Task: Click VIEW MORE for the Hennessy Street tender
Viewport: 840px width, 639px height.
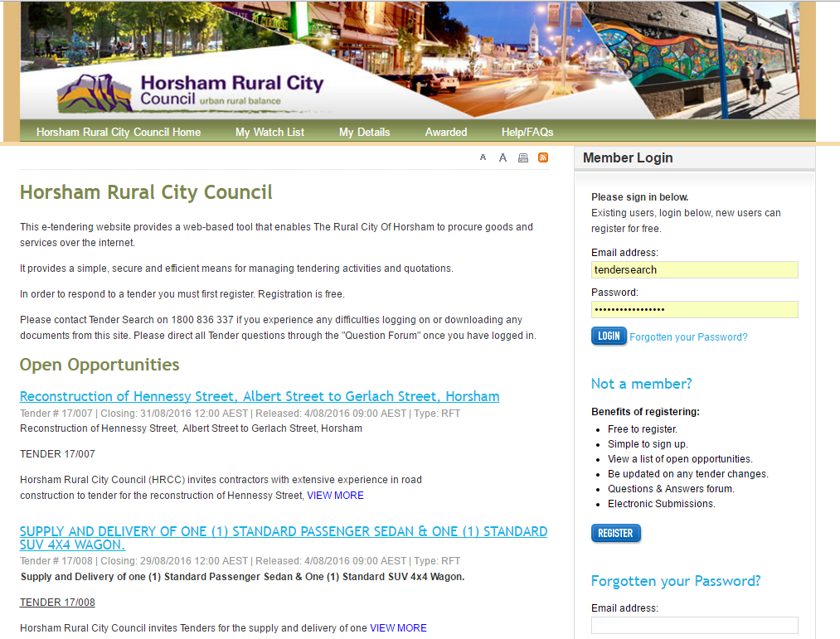Action: (335, 496)
